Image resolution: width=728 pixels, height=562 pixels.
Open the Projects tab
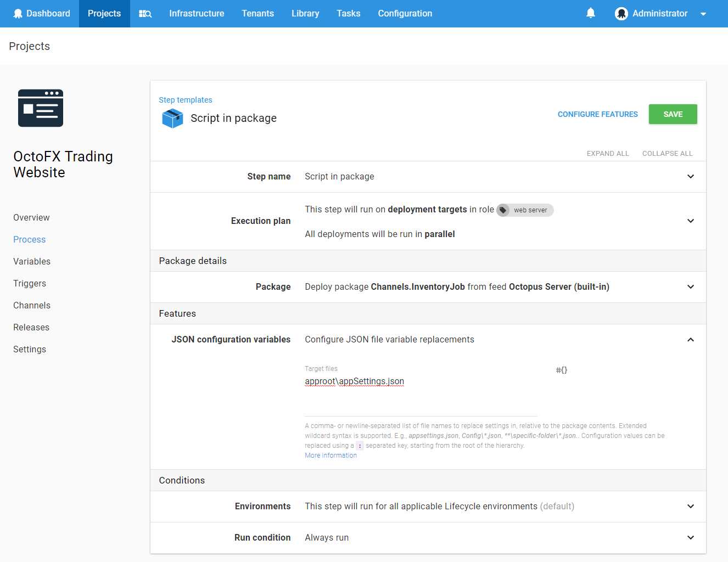coord(104,13)
